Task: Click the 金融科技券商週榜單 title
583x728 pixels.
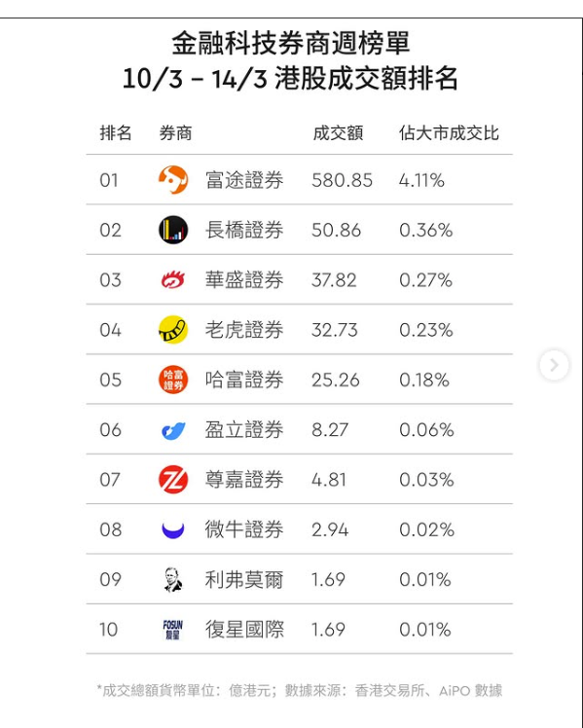Action: point(291,43)
